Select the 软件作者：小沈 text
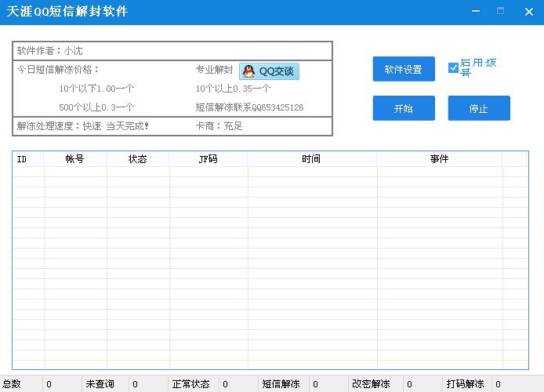The width and height of the screenshot is (544, 392). 49,51
